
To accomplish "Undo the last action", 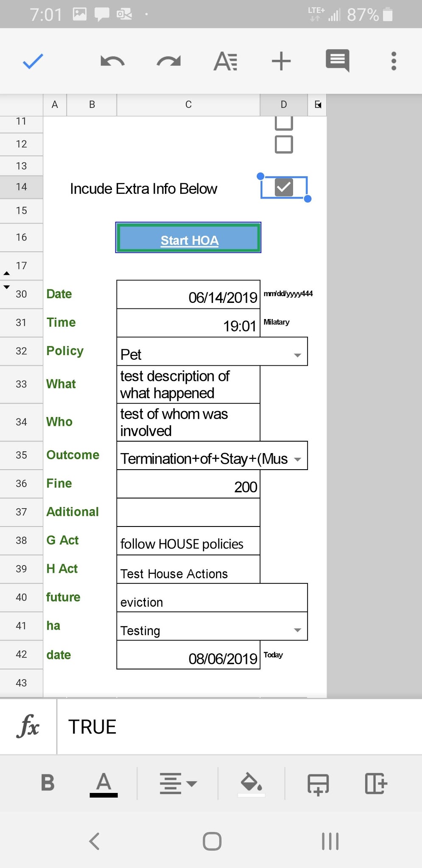I will coord(112,62).
